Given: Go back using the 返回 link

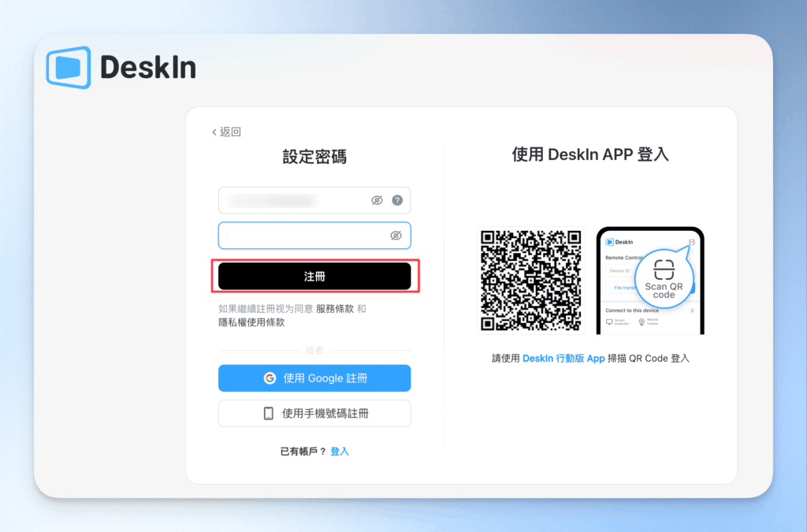Looking at the screenshot, I should 226,132.
